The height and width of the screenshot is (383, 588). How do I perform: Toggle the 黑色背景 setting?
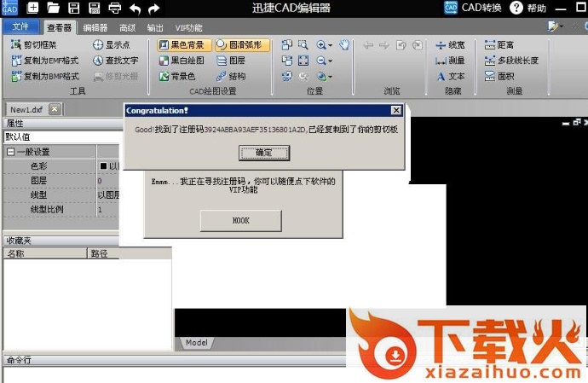184,45
